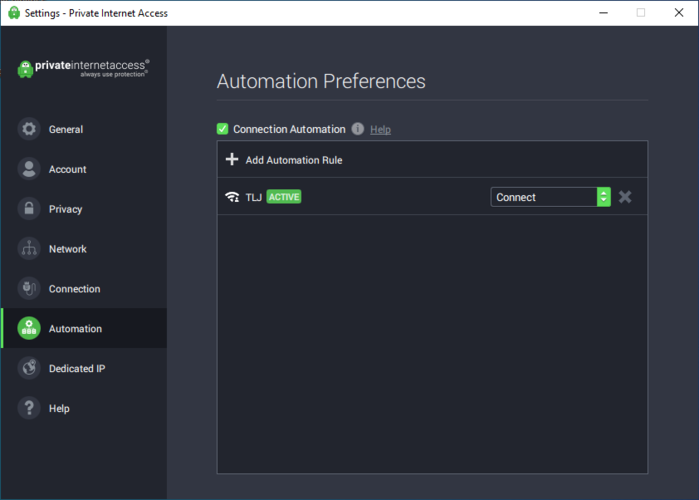Switch to the Account tab label
Viewport: 699px width, 500px height.
67,169
